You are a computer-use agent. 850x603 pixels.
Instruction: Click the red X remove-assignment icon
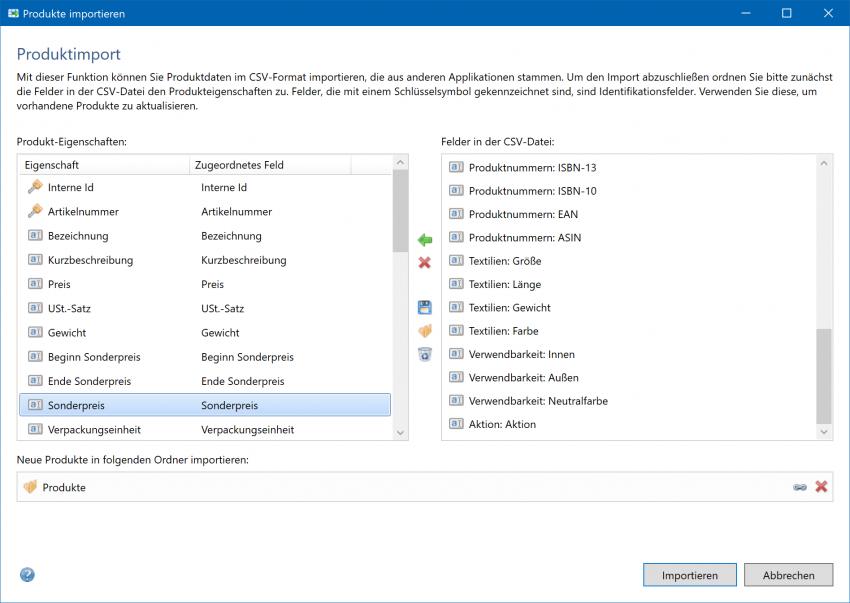pos(424,263)
